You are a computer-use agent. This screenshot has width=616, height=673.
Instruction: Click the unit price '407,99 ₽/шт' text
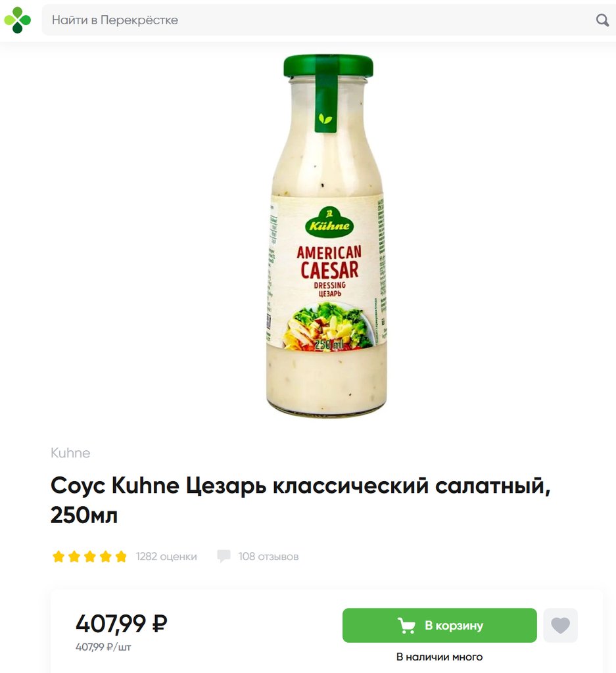click(x=103, y=647)
